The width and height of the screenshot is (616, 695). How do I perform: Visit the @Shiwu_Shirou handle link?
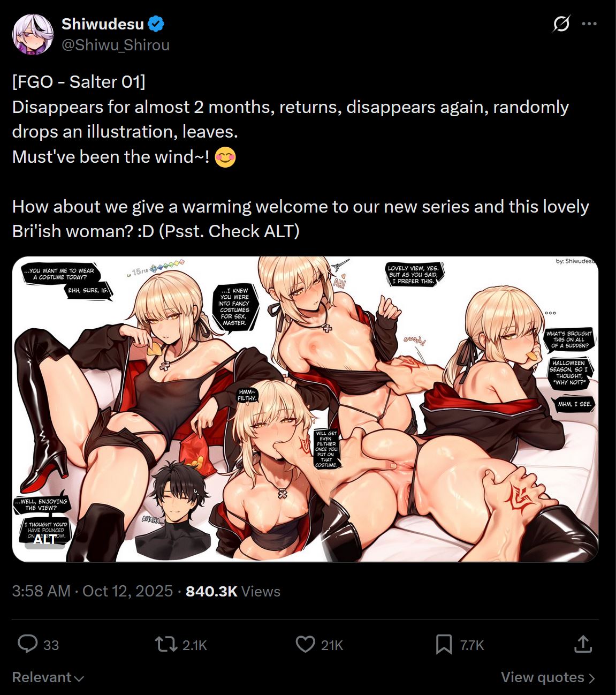pos(116,45)
